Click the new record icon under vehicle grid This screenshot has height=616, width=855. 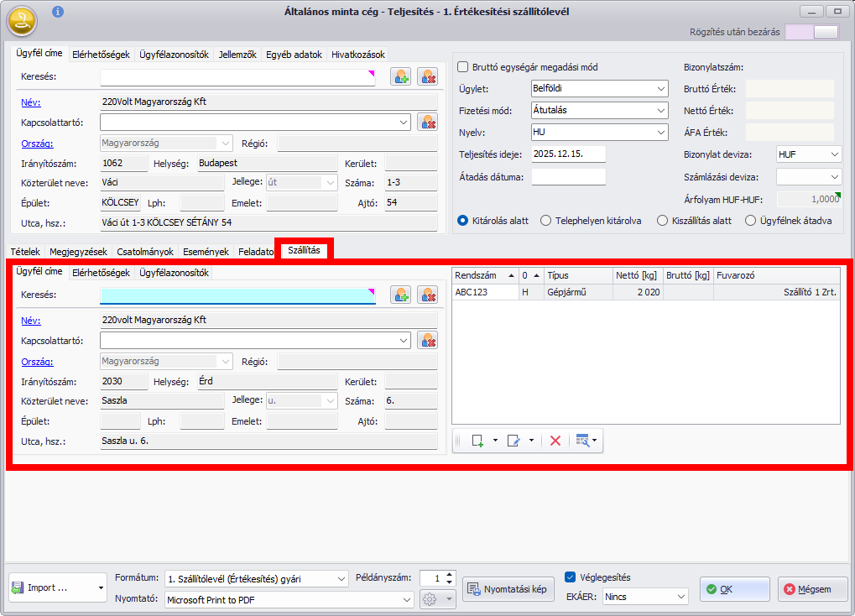478,441
